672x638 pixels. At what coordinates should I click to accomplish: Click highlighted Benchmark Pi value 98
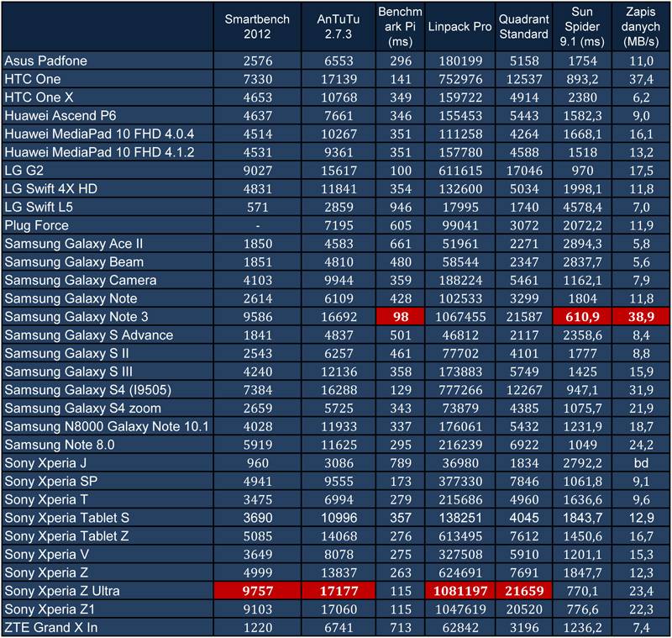pos(401,317)
